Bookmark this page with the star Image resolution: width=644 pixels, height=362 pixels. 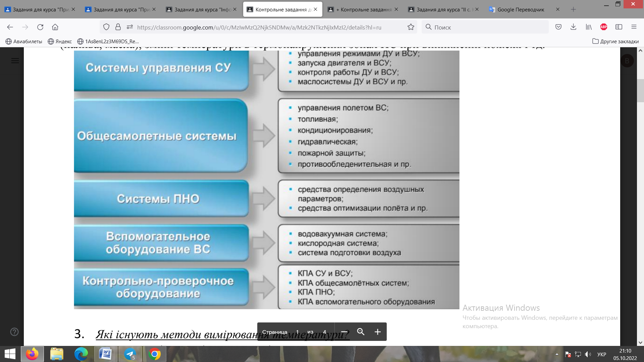click(x=411, y=27)
